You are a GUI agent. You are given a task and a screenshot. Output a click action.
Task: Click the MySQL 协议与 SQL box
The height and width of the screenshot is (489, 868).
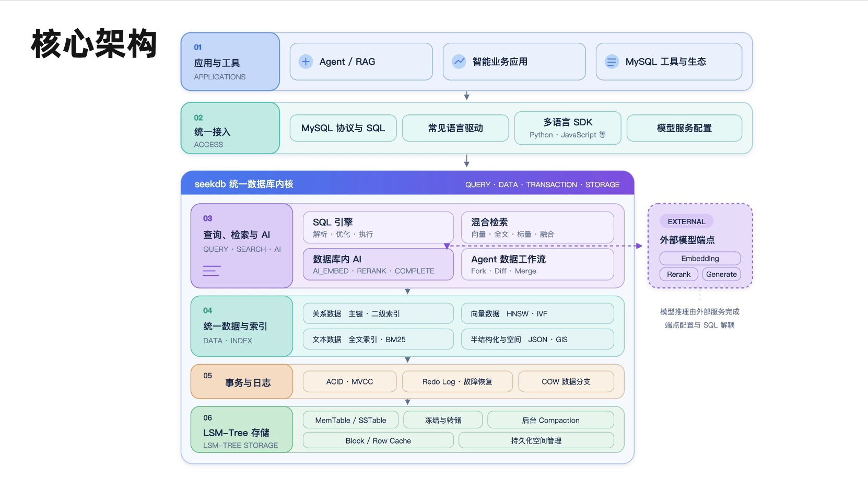click(343, 128)
